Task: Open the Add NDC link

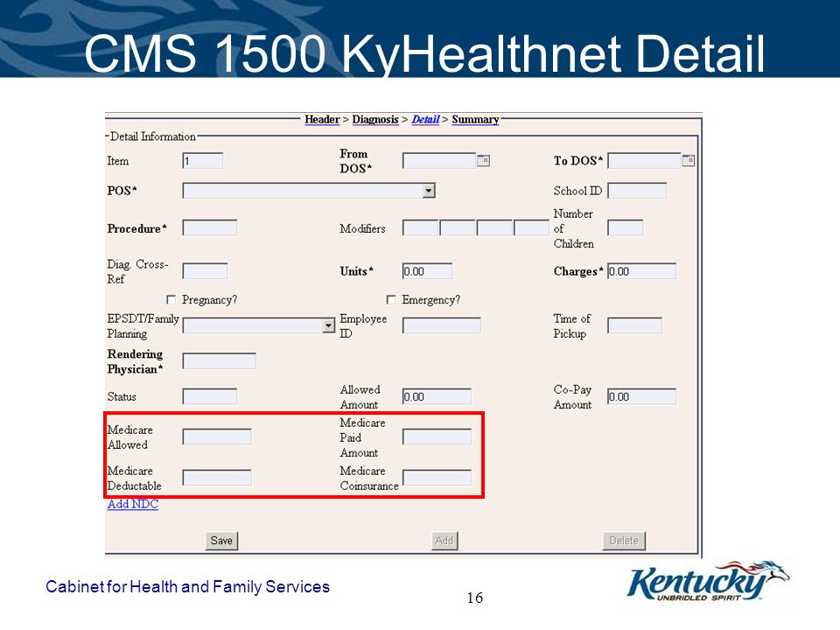Action: [x=133, y=504]
